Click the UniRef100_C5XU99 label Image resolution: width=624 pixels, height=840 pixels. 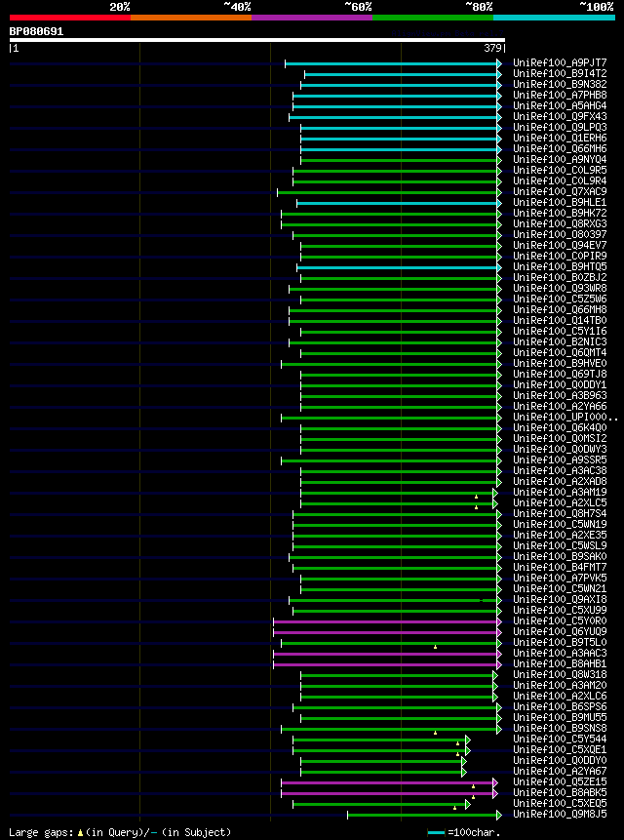point(560,610)
